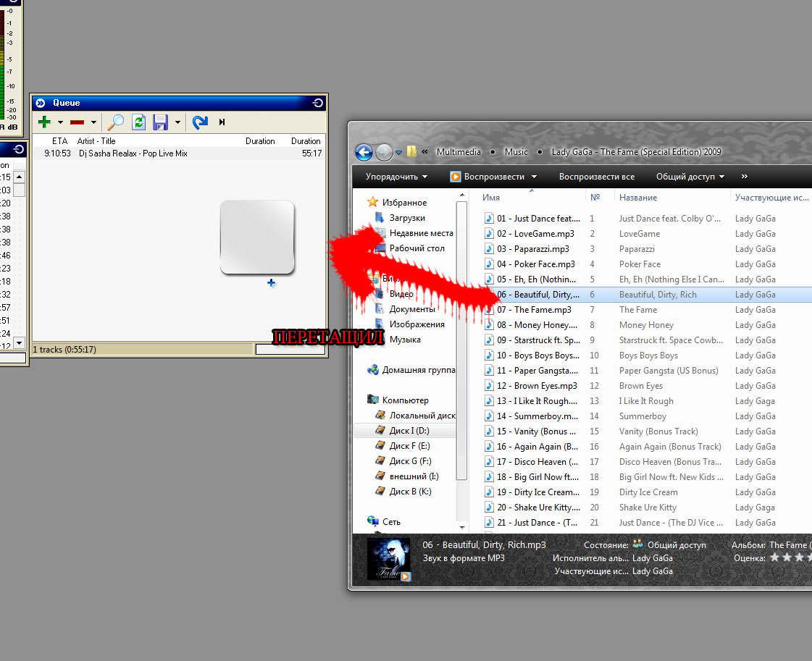Image resolution: width=812 pixels, height=661 pixels.
Task: Click the green plus Add track icon
Action: (44, 122)
